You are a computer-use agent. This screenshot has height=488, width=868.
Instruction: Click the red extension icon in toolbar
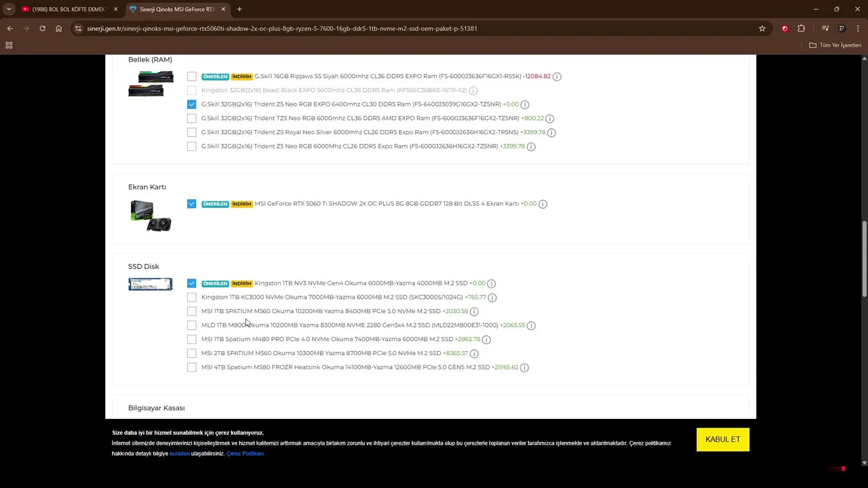pyautogui.click(x=785, y=28)
